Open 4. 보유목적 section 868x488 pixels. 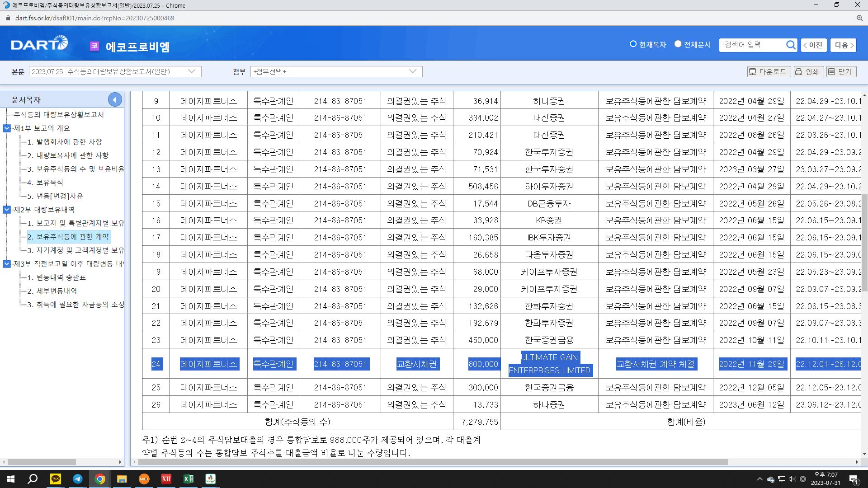(45, 183)
